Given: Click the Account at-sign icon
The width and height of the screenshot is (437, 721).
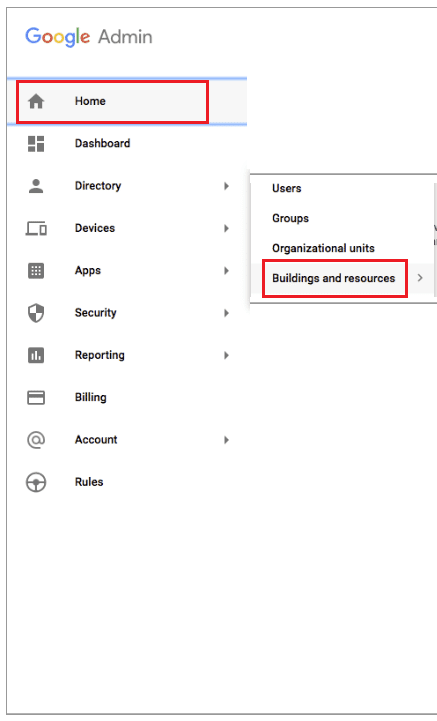Looking at the screenshot, I should click(x=36, y=440).
